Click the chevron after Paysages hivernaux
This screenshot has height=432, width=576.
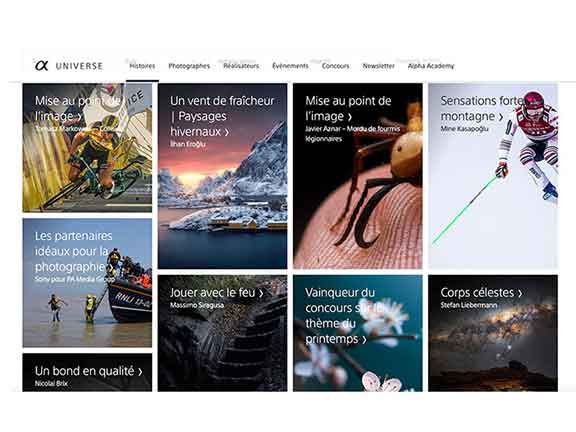point(227,132)
